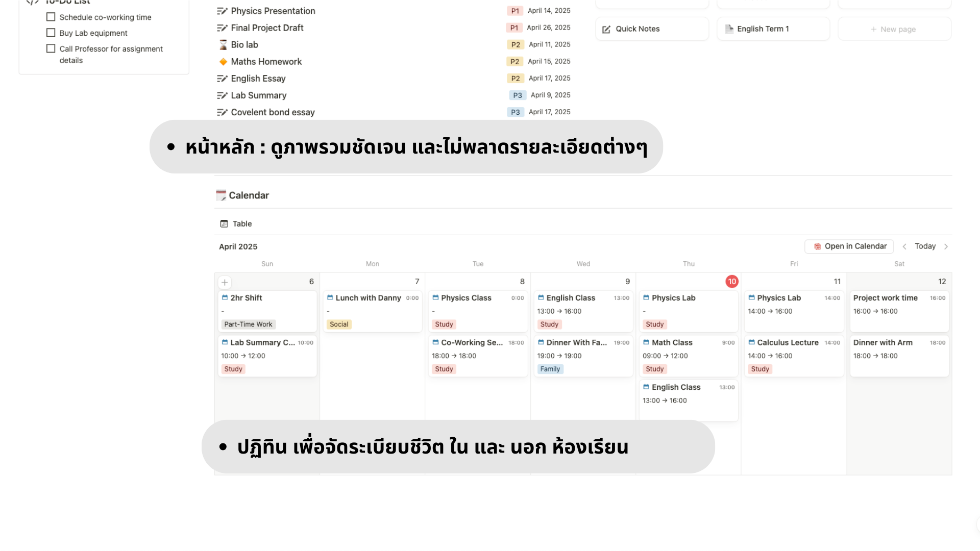The width and height of the screenshot is (980, 551).
Task: Navigate to next month with right chevron
Action: pyautogui.click(x=947, y=246)
